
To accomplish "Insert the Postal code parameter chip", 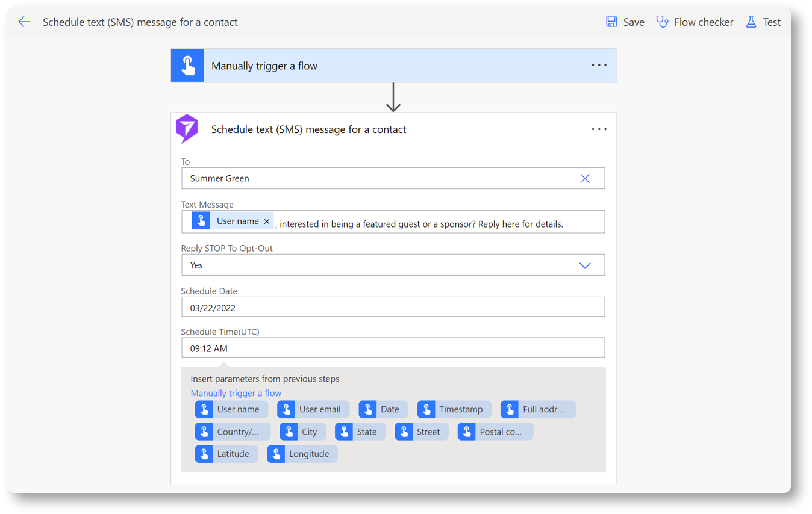I will (x=495, y=432).
